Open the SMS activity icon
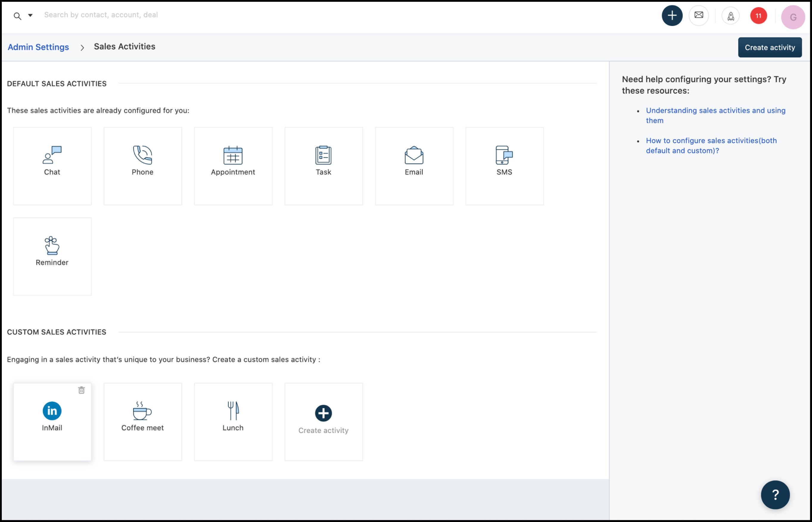This screenshot has height=522, width=812. pyautogui.click(x=504, y=155)
